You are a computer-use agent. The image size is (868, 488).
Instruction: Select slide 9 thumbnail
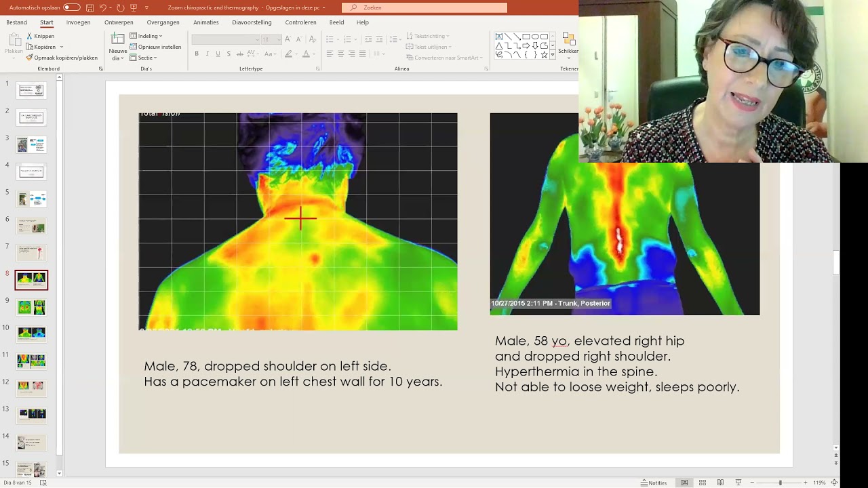31,307
